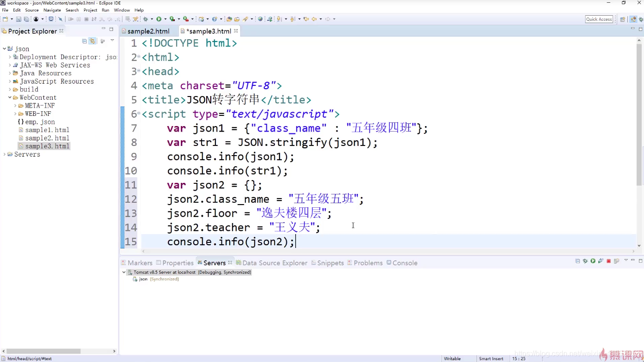Open the File menu
This screenshot has height=362, width=644.
click(5, 10)
